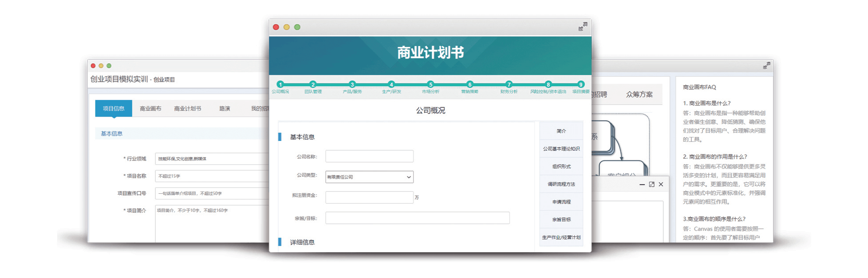This screenshot has width=868, height=278.
Task: Click the expand icon in the right background window
Action: click(766, 66)
